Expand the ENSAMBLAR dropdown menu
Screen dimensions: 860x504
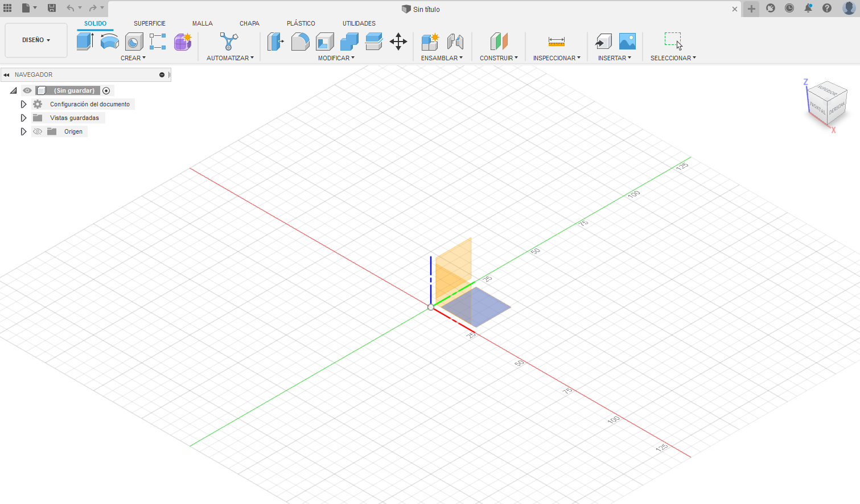coord(442,58)
